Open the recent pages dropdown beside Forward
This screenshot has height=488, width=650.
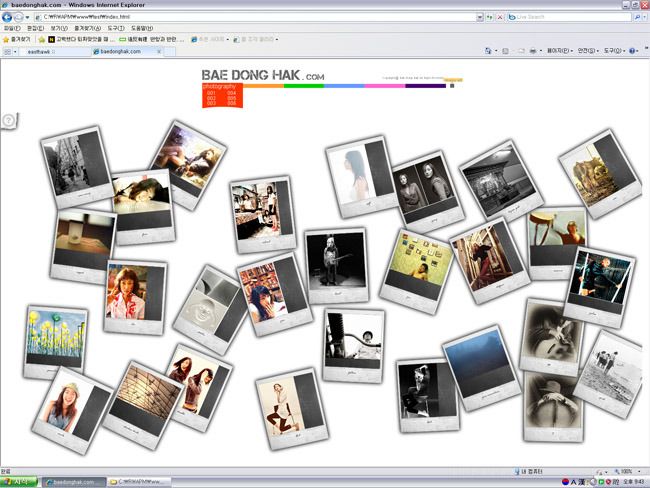27,17
